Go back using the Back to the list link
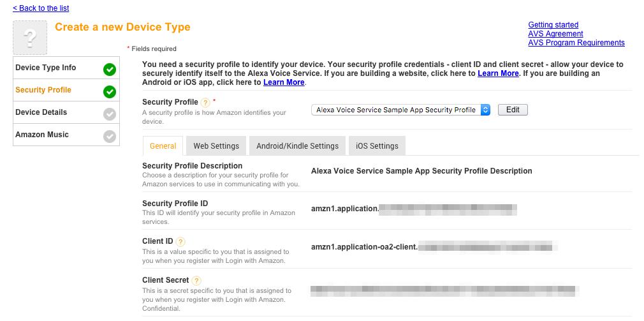Screen dimensions: 644x321 pos(41,8)
